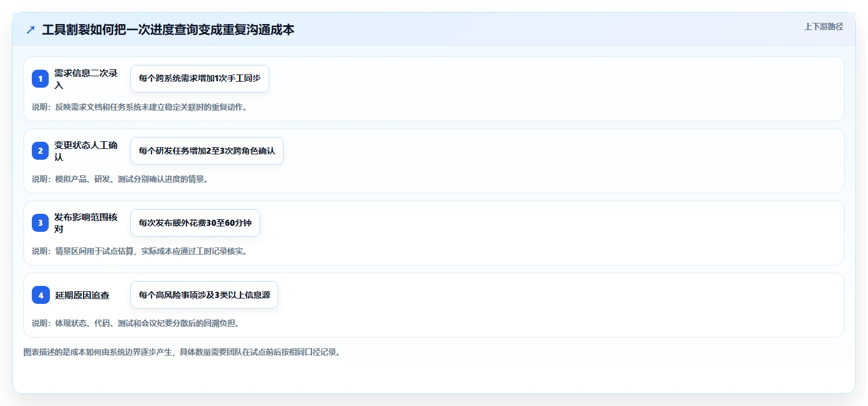Screen dimensions: 868x406
Task: Click the step 3 number badge
Action: [40, 223]
